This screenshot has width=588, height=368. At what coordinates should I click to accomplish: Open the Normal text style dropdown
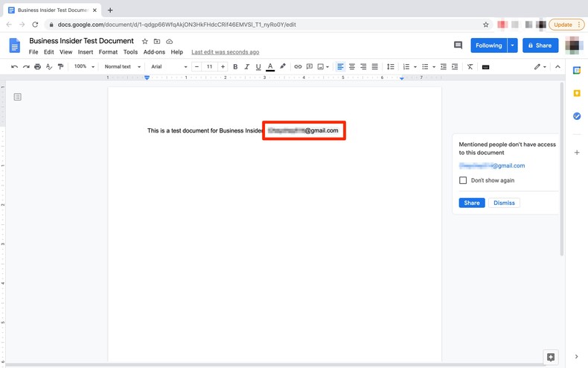click(122, 67)
